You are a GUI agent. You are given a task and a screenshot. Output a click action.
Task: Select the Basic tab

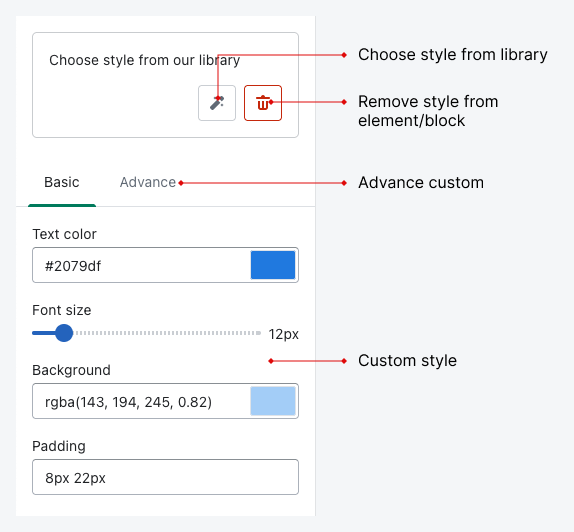(x=62, y=182)
